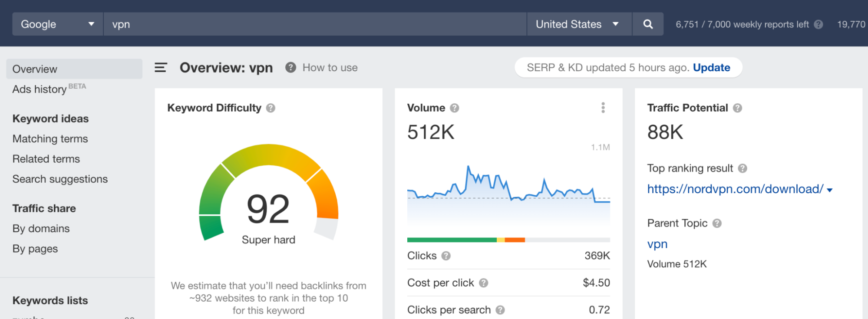Click the clicks distribution color bar
Screen dimensions: 868x319
pos(508,240)
